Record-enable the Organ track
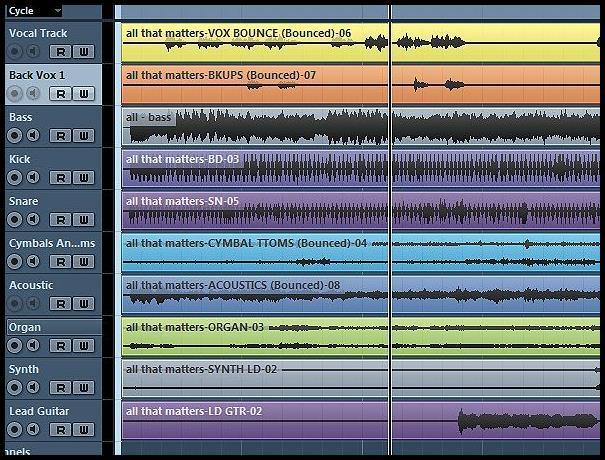The width and height of the screenshot is (605, 460). pyautogui.click(x=15, y=345)
